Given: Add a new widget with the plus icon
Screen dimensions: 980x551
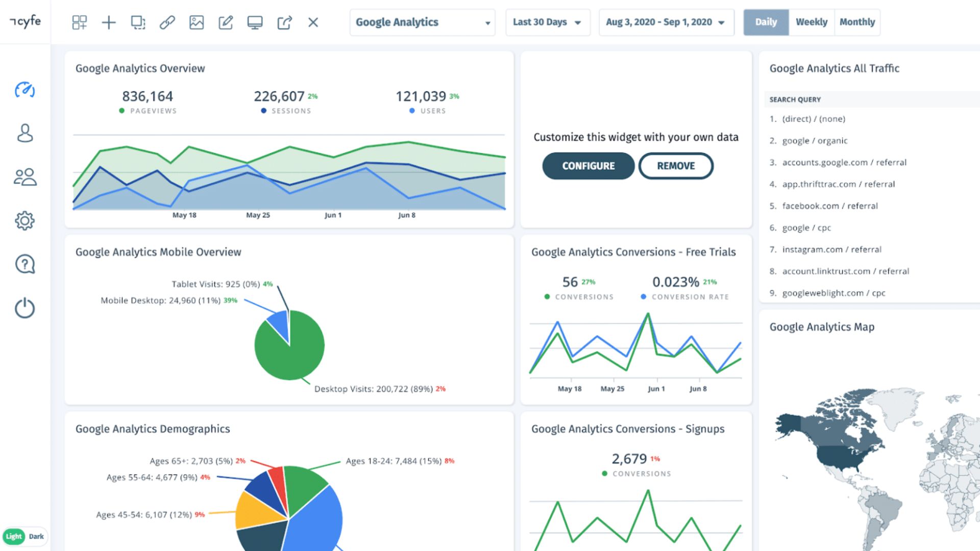Looking at the screenshot, I should click(x=108, y=22).
